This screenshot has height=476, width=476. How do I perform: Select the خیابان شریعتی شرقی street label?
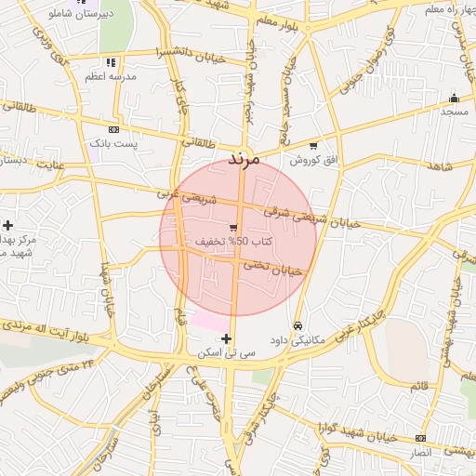tap(312, 218)
